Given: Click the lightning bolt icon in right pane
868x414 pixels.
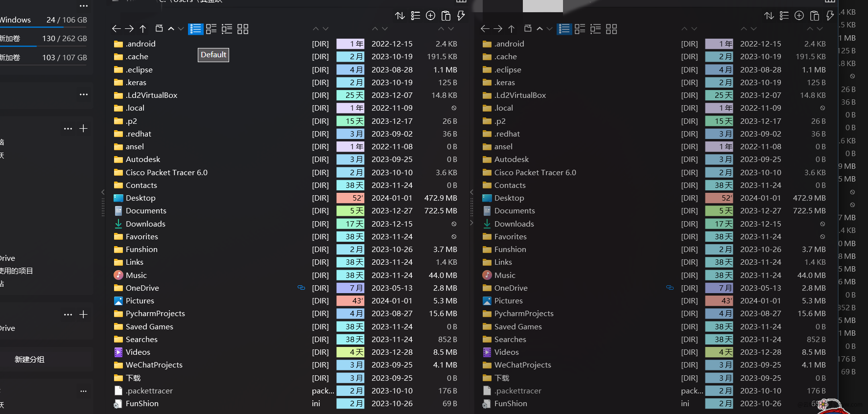Looking at the screenshot, I should pyautogui.click(x=830, y=16).
